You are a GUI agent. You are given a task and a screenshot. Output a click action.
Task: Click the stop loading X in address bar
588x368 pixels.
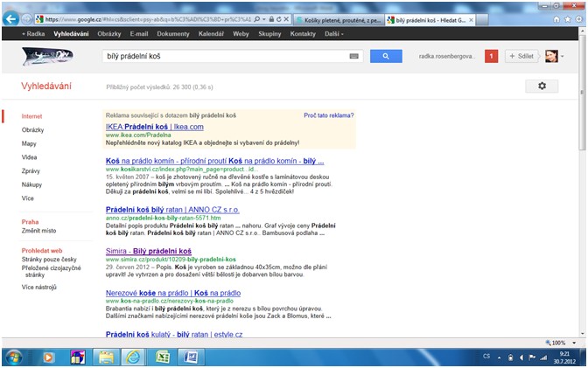pos(286,19)
